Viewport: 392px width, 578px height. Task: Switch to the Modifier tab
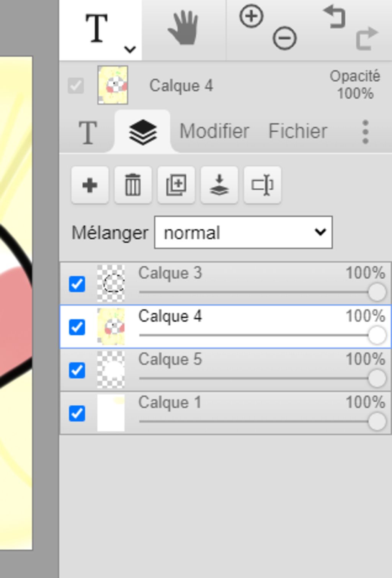point(214,131)
